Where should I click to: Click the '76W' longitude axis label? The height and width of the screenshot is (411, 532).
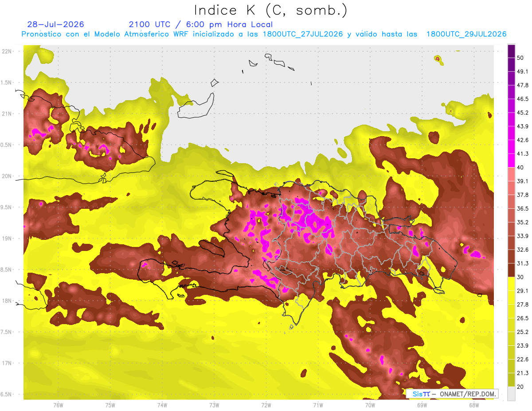[58, 405]
